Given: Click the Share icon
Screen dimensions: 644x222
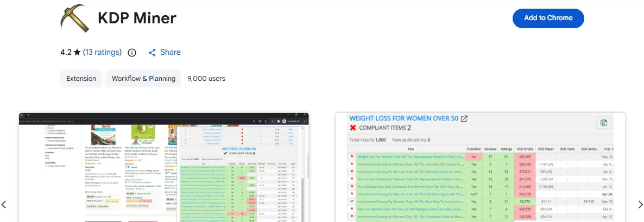Looking at the screenshot, I should (x=152, y=53).
